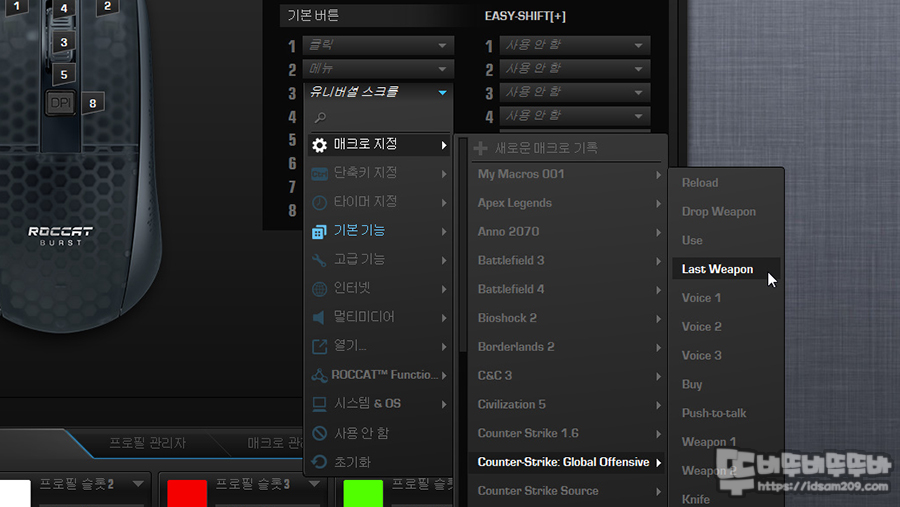
Task: Open 단축키 지정 submenu
Action: [x=379, y=173]
